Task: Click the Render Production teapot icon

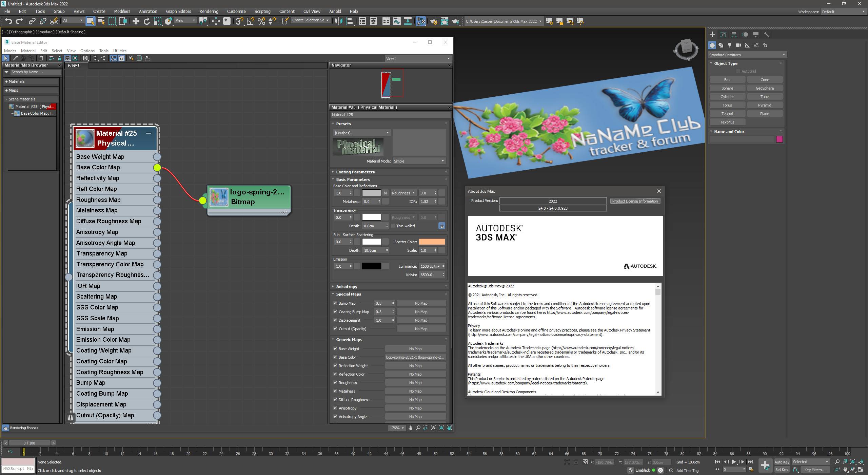Action: pyautogui.click(x=455, y=21)
